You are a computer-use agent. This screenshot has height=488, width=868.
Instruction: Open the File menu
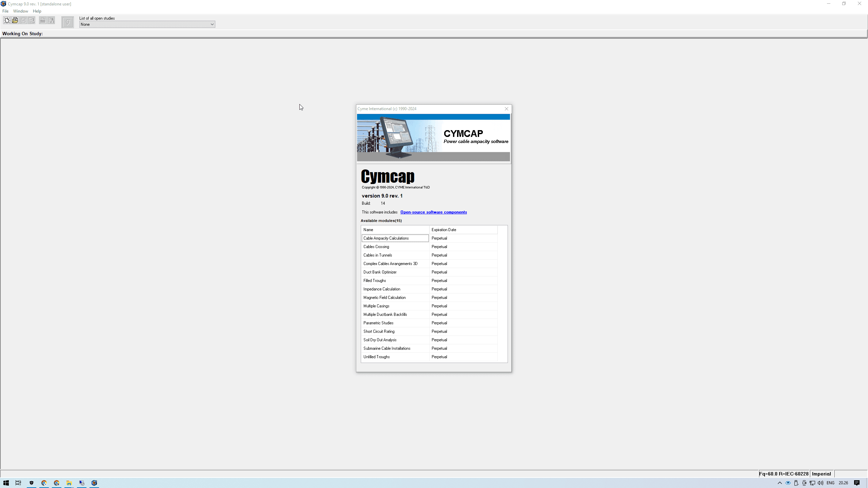coord(5,11)
